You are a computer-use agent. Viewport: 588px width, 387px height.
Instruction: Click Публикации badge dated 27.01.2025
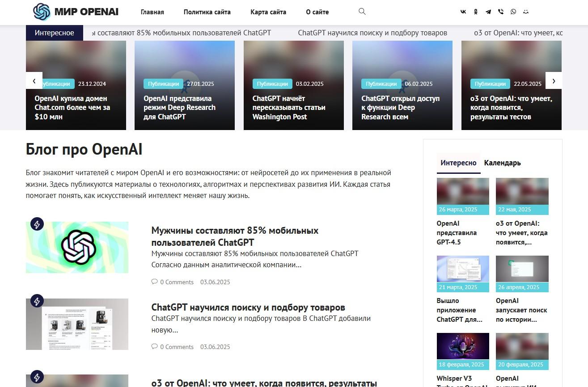click(163, 84)
